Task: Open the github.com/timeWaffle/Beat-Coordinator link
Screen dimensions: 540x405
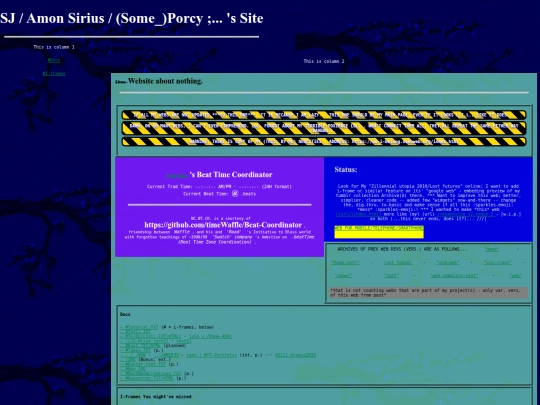Action: (x=223, y=225)
